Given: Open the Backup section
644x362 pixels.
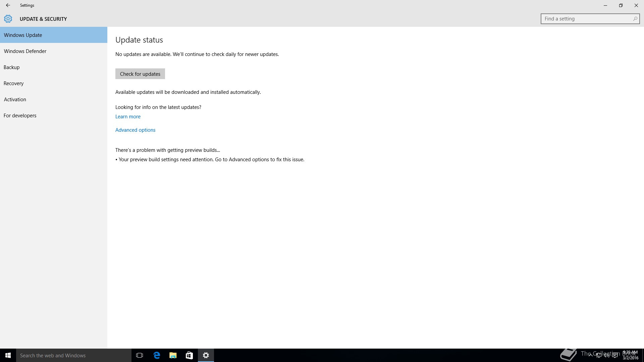Looking at the screenshot, I should click(12, 67).
